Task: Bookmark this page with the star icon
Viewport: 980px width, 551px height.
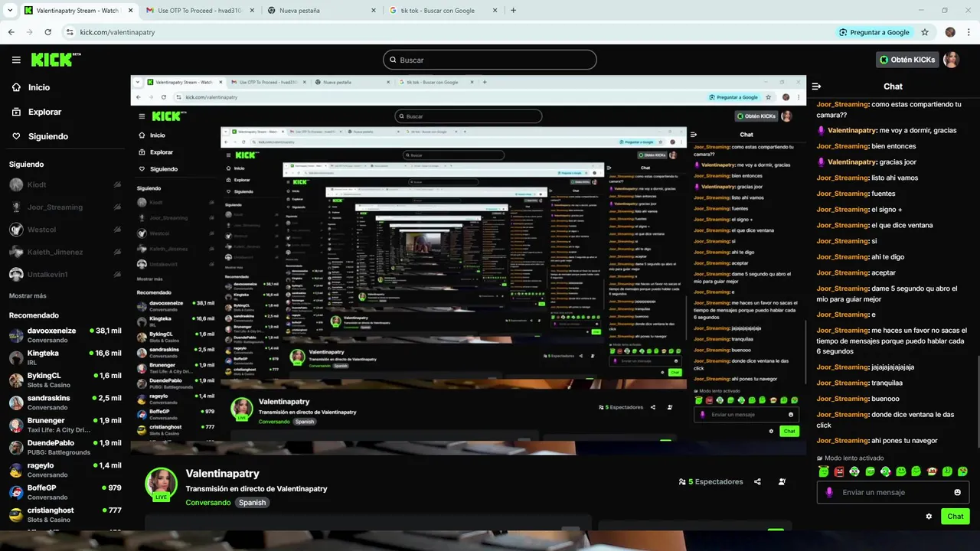Action: pyautogui.click(x=925, y=32)
